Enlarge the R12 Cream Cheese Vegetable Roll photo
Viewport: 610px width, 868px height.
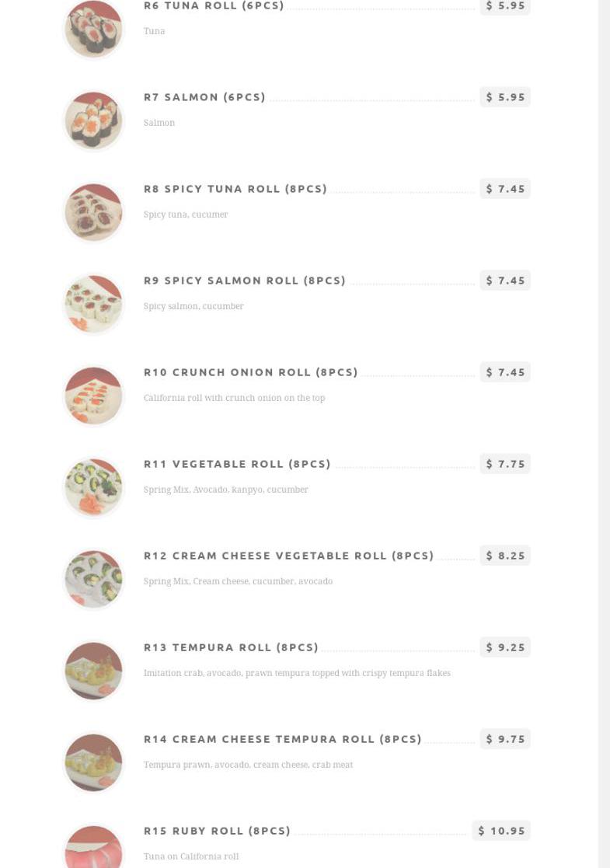click(x=93, y=579)
